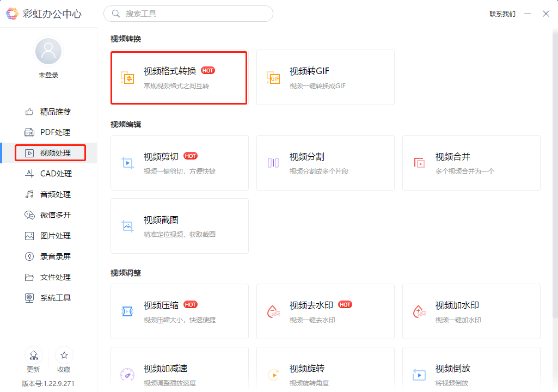Image resolution: width=558 pixels, height=392 pixels.
Task: Go to 录音录屏 section
Action: [49, 256]
